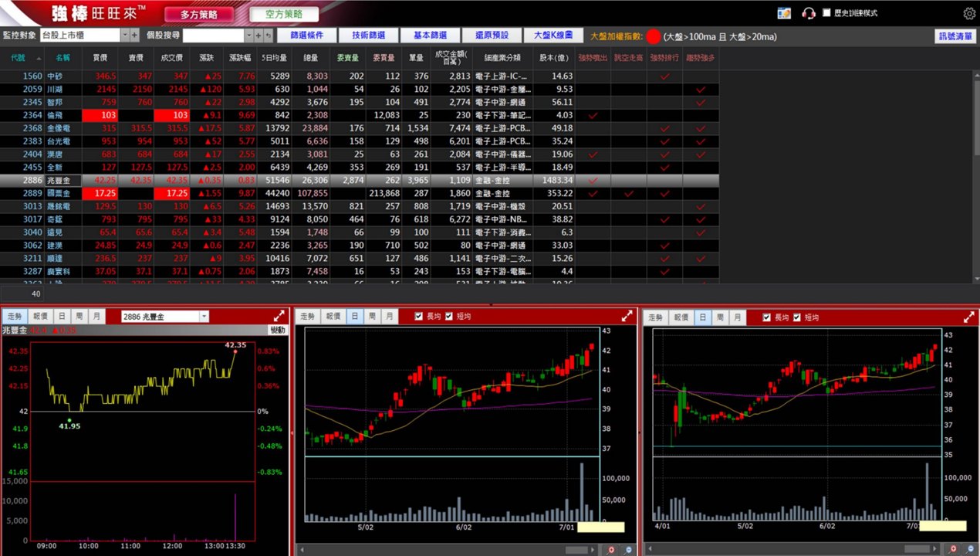Select the 2889 國票金 stock row
This screenshot has width=980, height=556.
360,193
